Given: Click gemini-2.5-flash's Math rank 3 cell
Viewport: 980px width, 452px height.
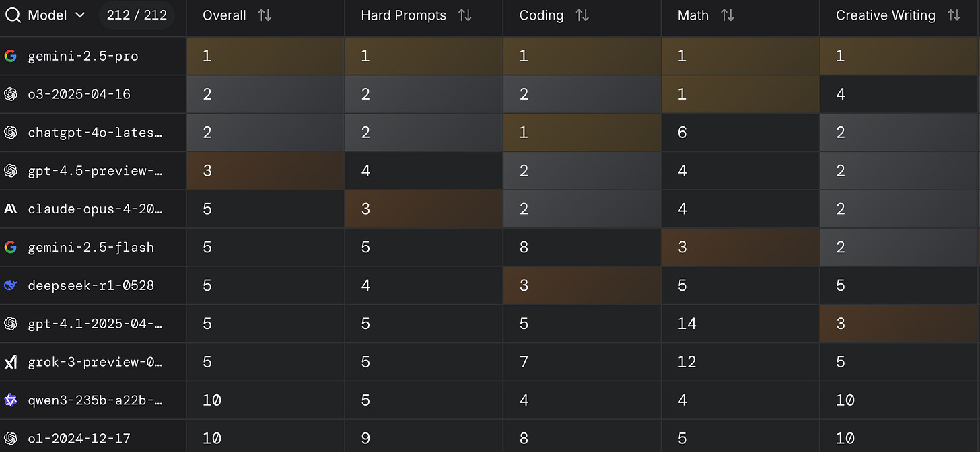Looking at the screenshot, I should click(x=740, y=247).
